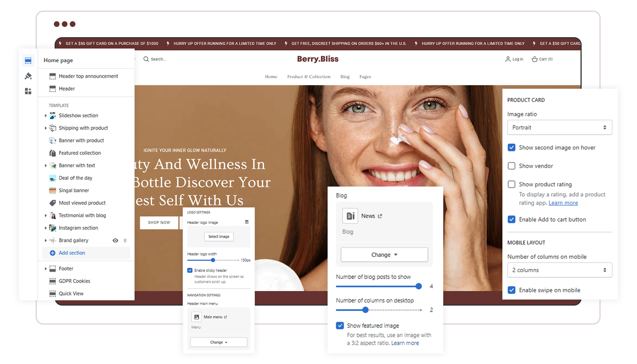Click the search magnifier icon
The height and width of the screenshot is (364, 637).
(x=146, y=59)
